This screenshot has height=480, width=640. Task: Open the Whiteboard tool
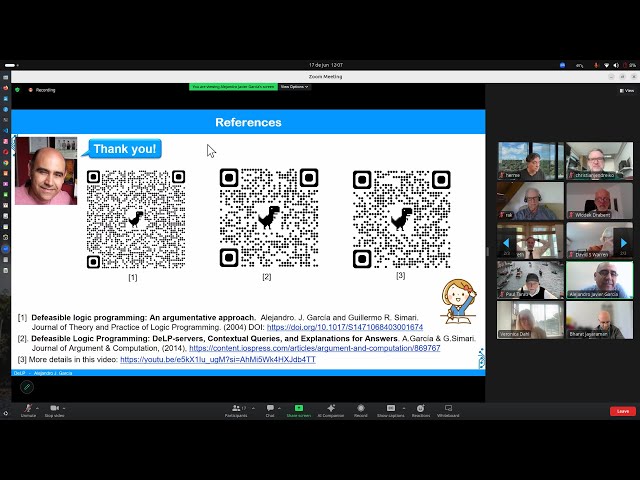[448, 409]
